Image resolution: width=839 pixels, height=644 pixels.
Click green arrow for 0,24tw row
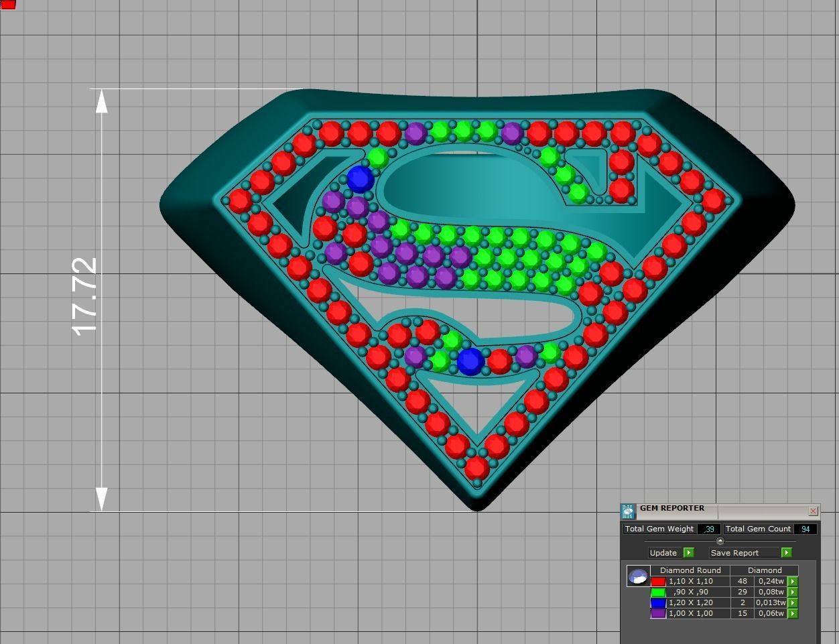(793, 582)
